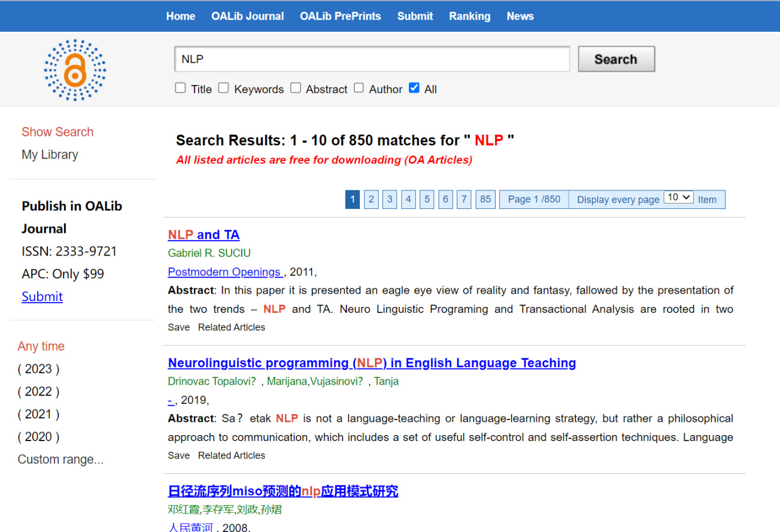Open the Home nav item
The height and width of the screenshot is (532, 780).
[x=181, y=16]
